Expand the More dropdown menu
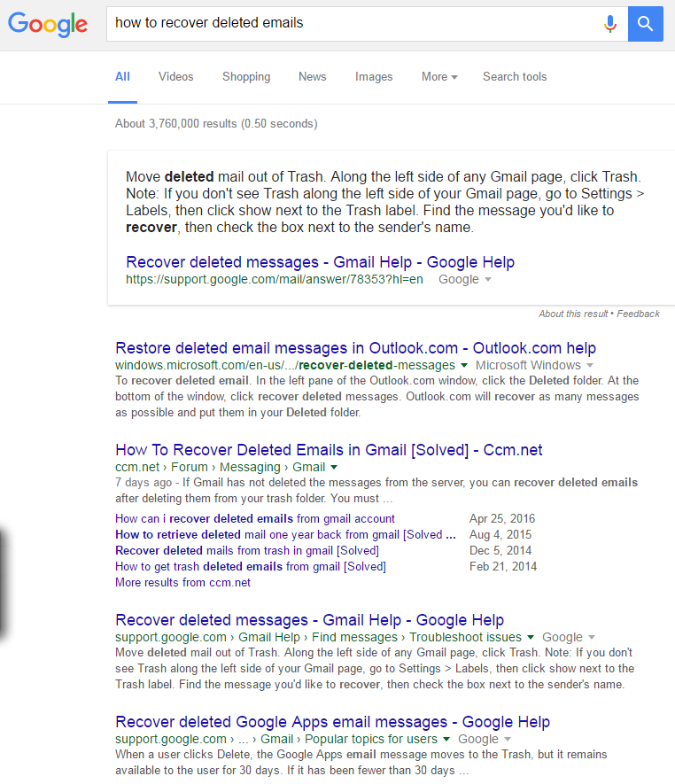This screenshot has height=784, width=675. pos(439,76)
